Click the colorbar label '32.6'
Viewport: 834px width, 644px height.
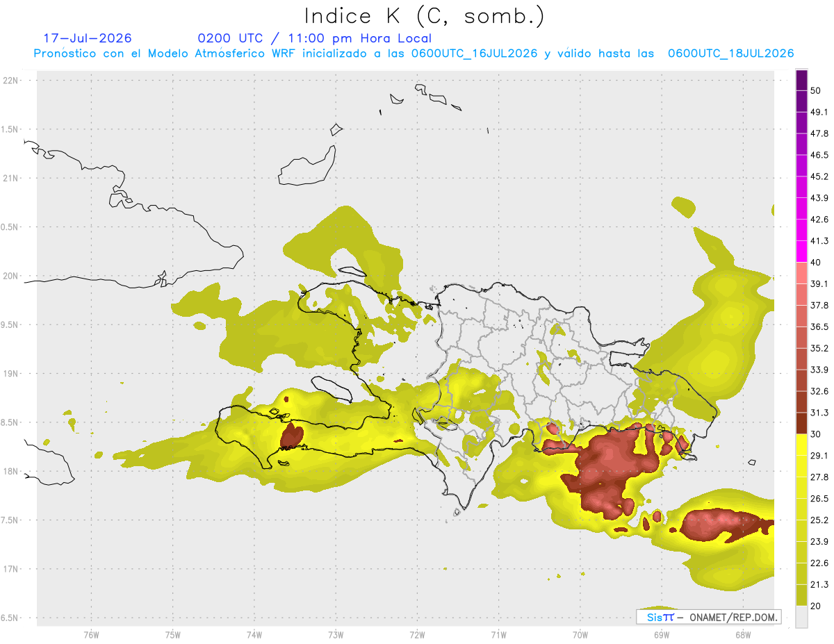(x=819, y=391)
